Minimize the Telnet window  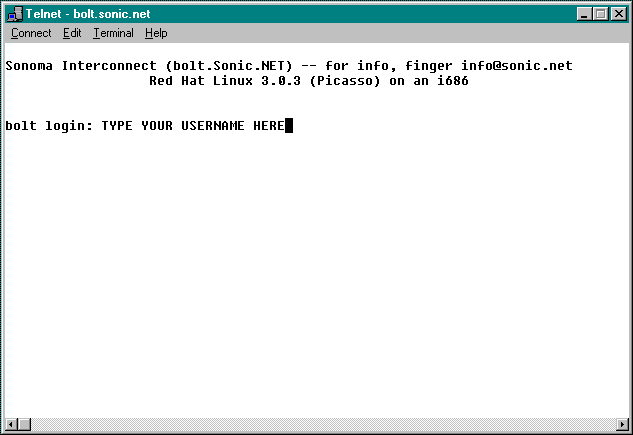pos(584,14)
